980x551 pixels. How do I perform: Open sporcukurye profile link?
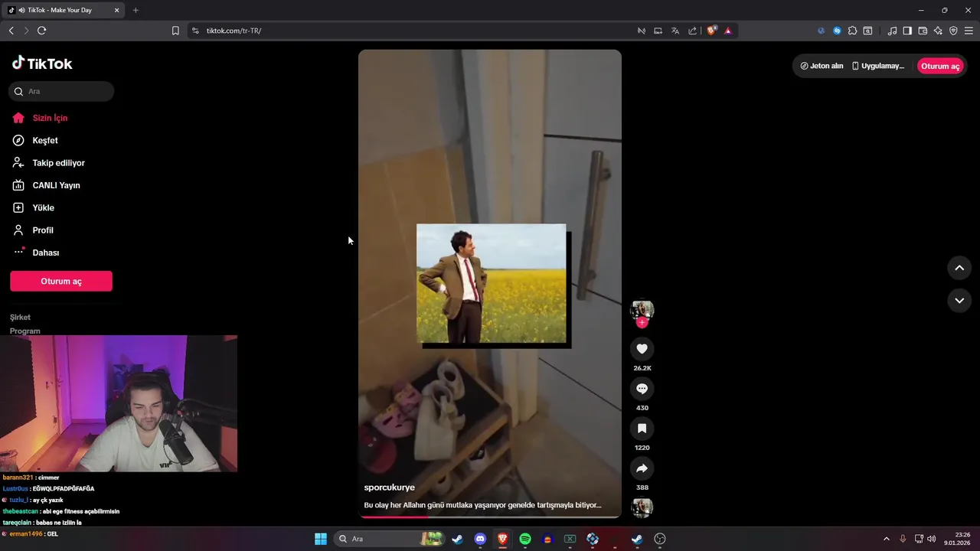click(389, 487)
